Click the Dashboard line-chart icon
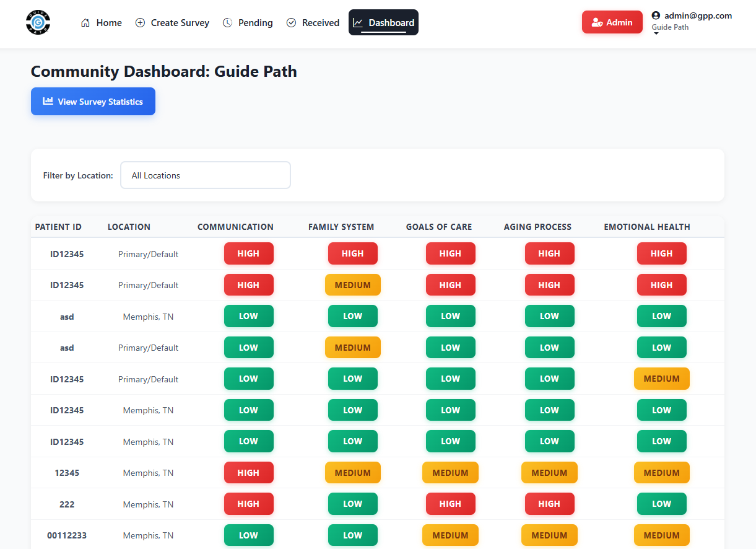Screen dimensions: 756x549 359,22
